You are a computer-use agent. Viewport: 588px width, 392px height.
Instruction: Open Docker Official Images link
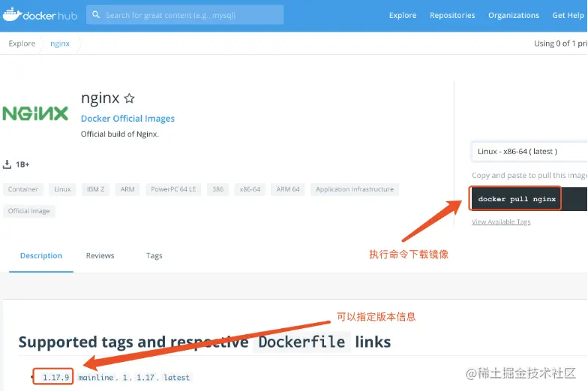[x=127, y=119]
